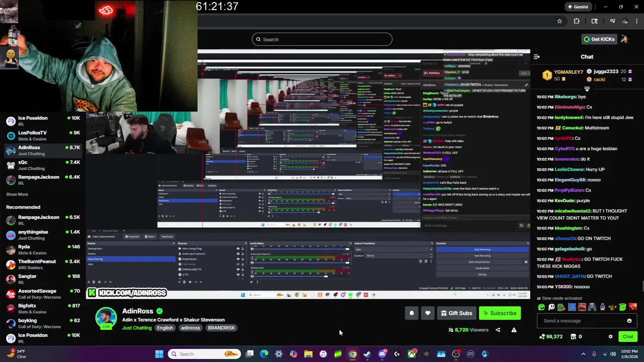Open Discord from the taskbar
This screenshot has height=362, width=644.
pyautogui.click(x=382, y=354)
